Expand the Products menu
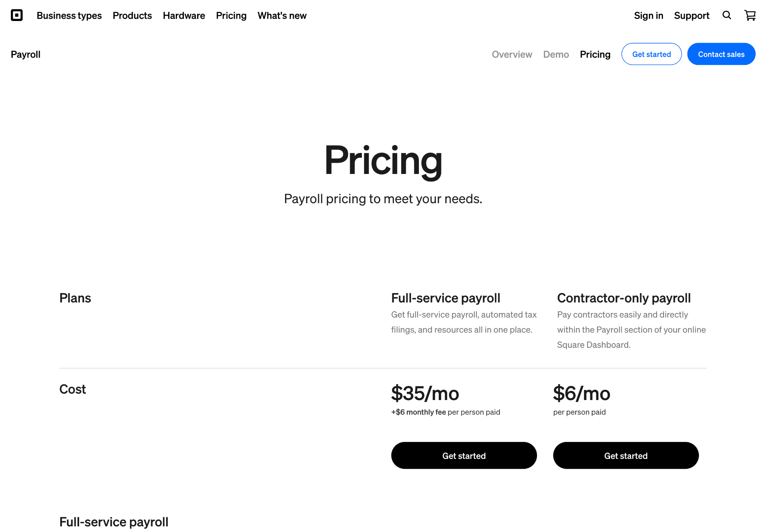 pyautogui.click(x=132, y=15)
